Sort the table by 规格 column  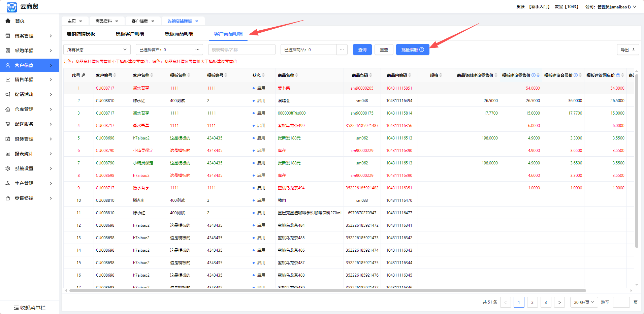(x=441, y=75)
